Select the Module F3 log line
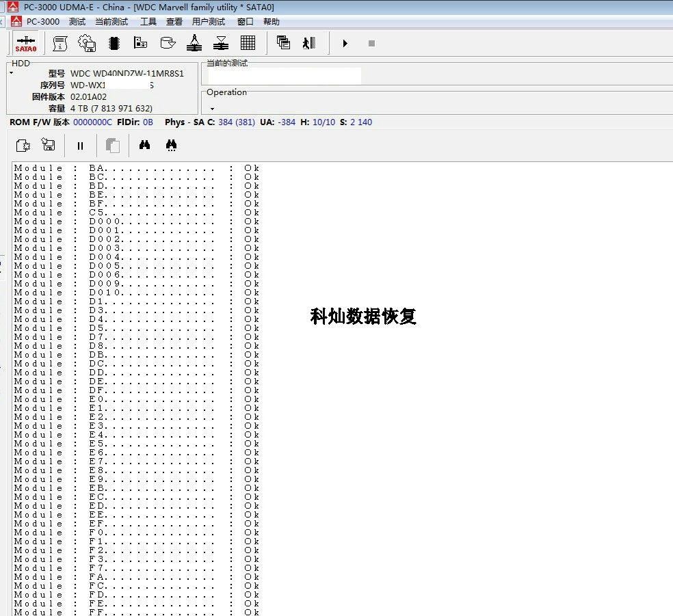The image size is (673, 616). click(137, 559)
